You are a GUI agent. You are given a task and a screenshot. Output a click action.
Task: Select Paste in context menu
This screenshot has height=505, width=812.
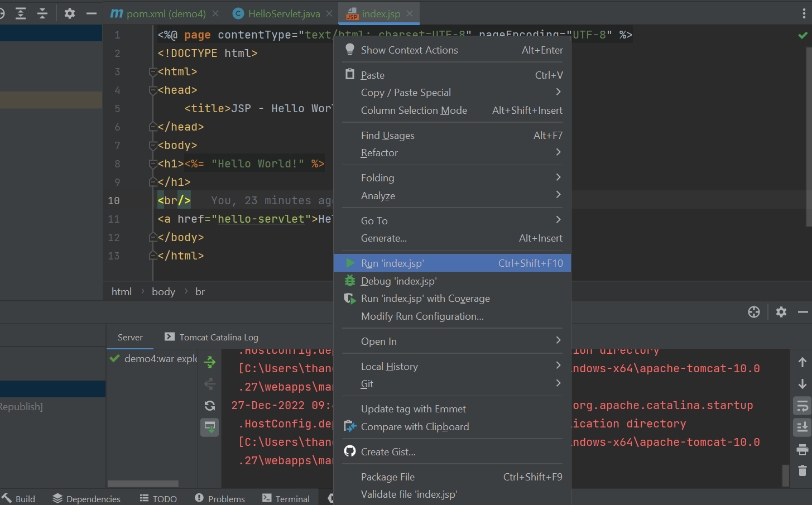click(x=452, y=75)
